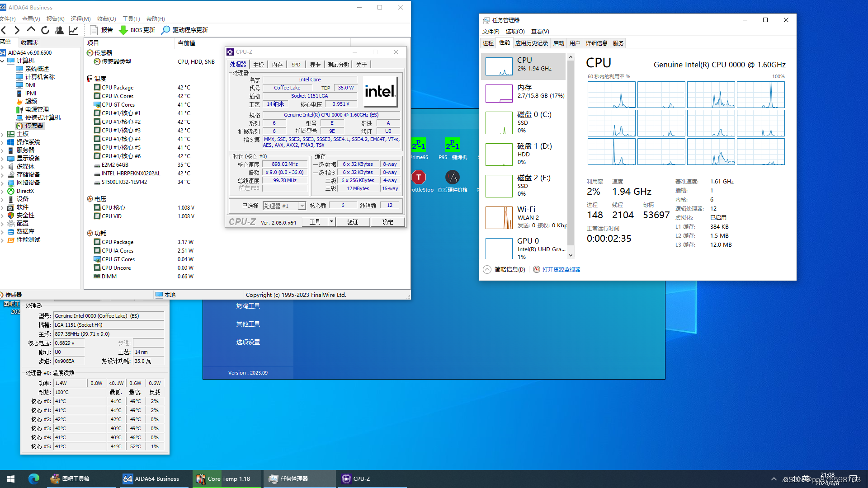The height and width of the screenshot is (488, 868).
Task: Open the ThrottleStop desktop icon
Action: point(420,181)
